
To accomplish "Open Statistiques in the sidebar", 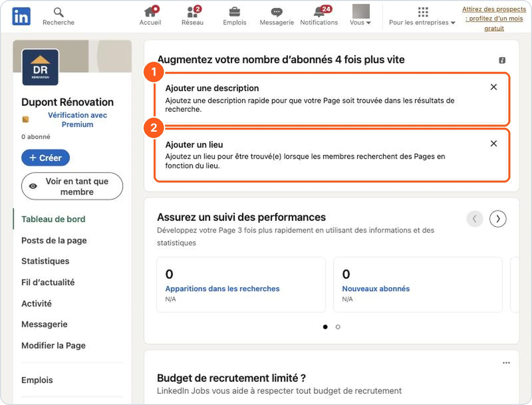I will pos(45,261).
